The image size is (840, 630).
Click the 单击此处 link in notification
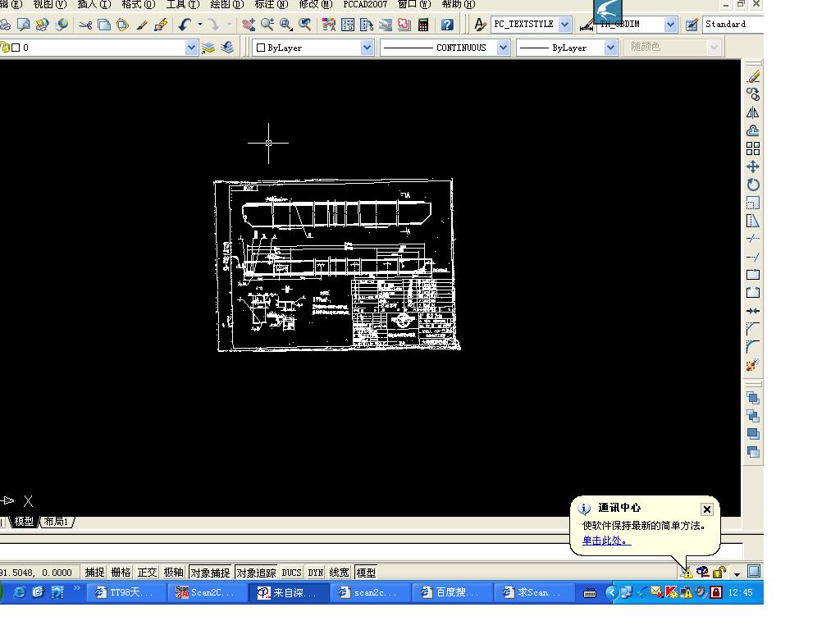pyautogui.click(x=606, y=541)
